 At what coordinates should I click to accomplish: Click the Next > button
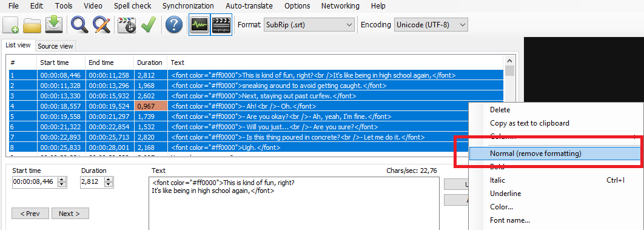click(70, 214)
